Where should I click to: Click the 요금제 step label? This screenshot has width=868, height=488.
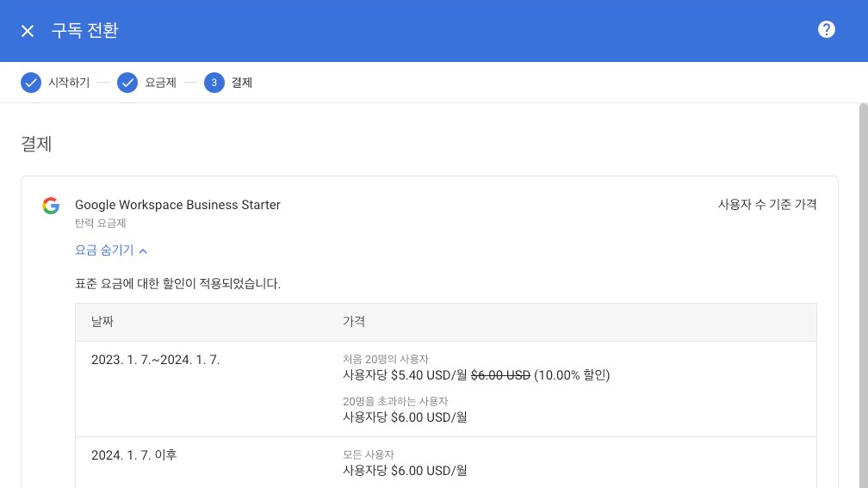click(x=160, y=83)
